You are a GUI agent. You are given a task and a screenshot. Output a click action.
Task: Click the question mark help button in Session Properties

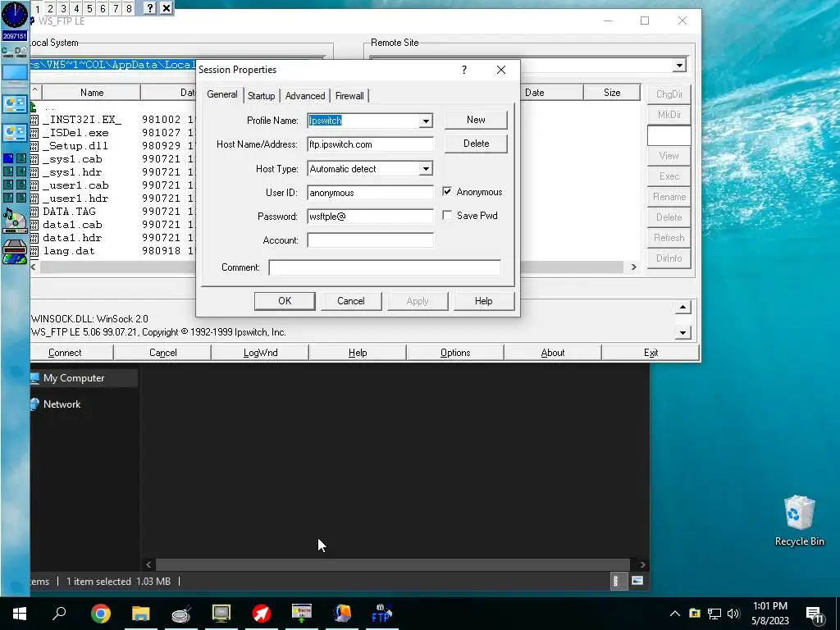tap(464, 70)
